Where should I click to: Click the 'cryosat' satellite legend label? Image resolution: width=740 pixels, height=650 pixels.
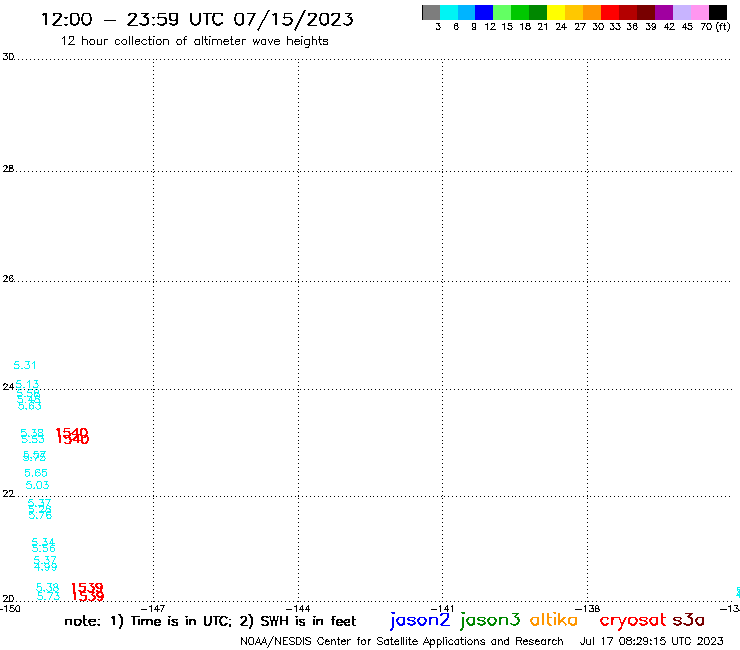[633, 620]
